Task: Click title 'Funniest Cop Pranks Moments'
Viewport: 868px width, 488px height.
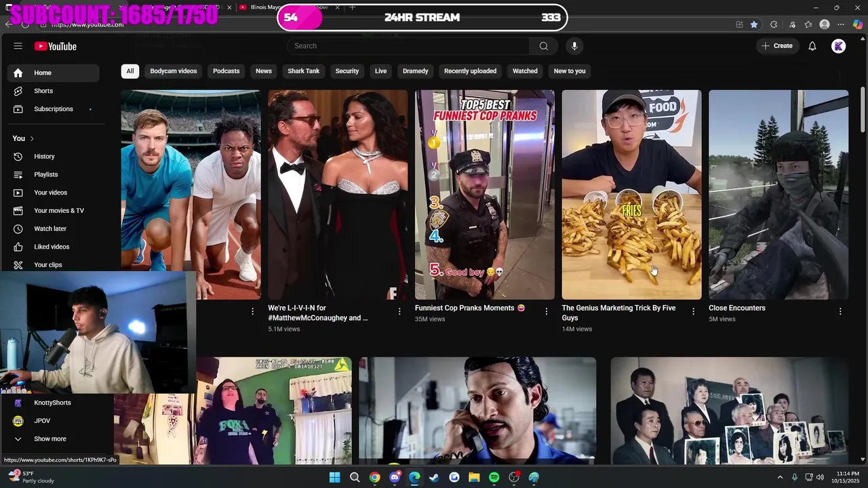Action: (470, 308)
